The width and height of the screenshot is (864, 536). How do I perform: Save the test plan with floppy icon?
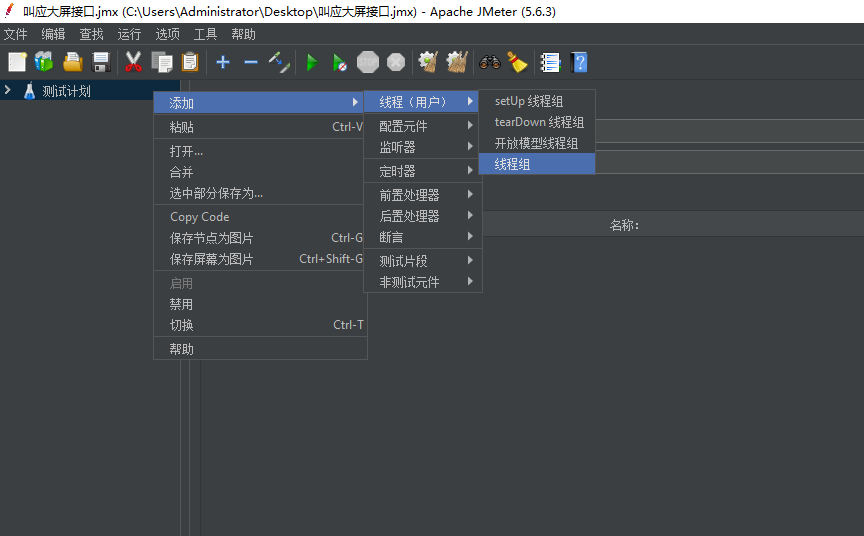[101, 62]
